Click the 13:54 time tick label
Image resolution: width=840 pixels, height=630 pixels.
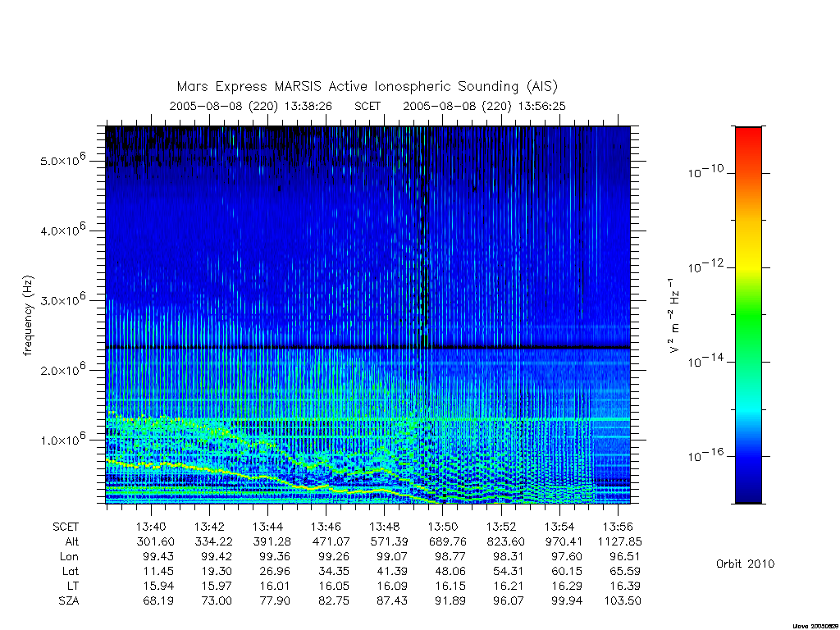[x=559, y=527]
